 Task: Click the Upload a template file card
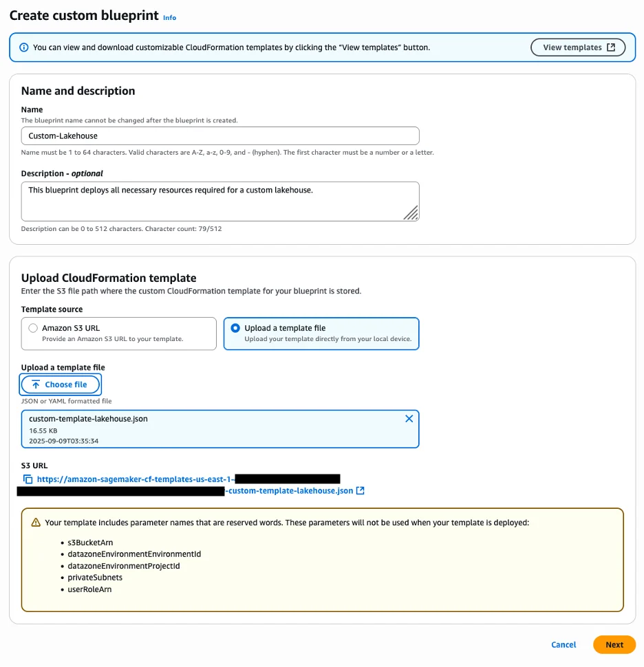321,333
